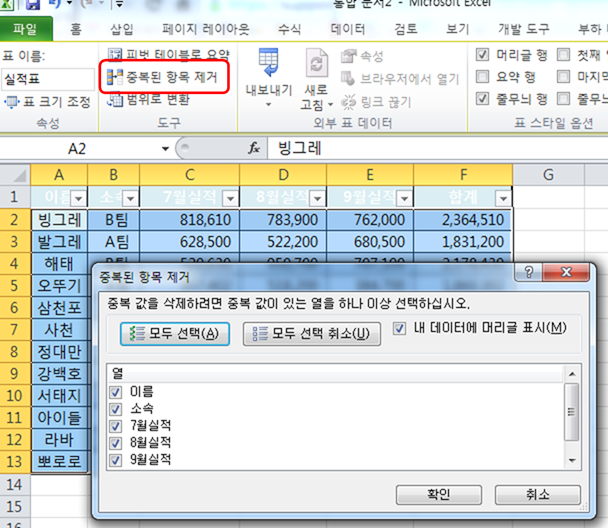
Task: Click the formula bar showing 빙그레
Action: click(x=437, y=148)
